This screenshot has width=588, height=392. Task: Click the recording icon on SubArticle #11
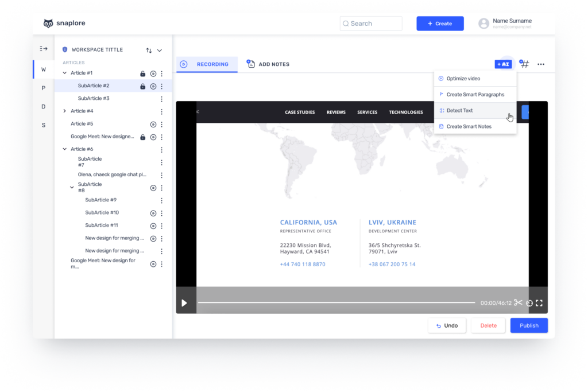pos(153,226)
